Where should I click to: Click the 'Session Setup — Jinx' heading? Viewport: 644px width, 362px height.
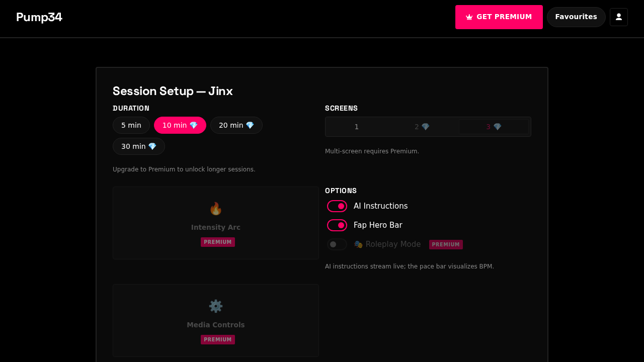click(173, 91)
